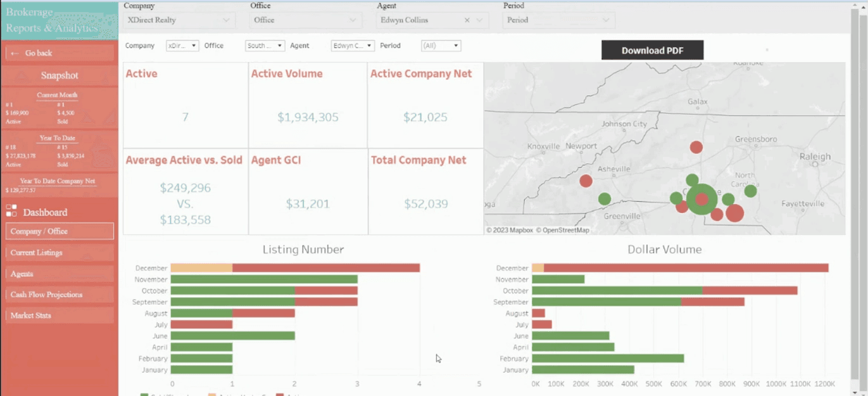This screenshot has height=396, width=868.
Task: Select July red bar in Listing Number
Action: (201, 324)
